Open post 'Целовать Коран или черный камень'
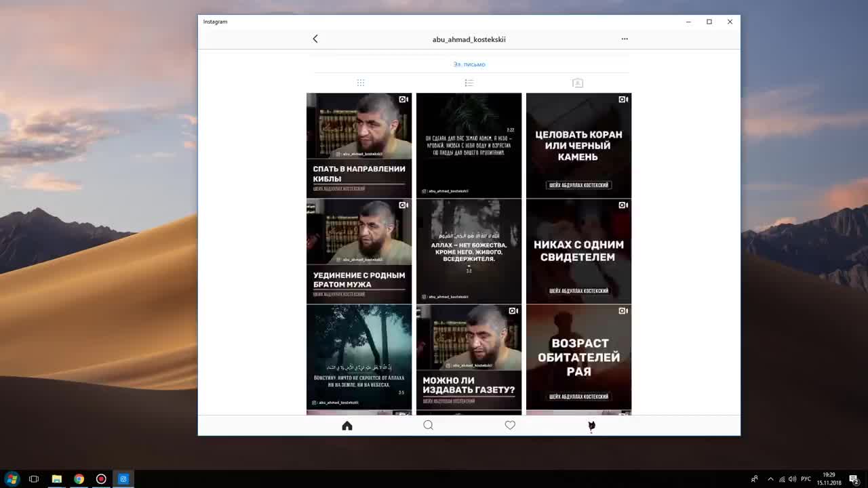The image size is (868, 488). [x=578, y=145]
